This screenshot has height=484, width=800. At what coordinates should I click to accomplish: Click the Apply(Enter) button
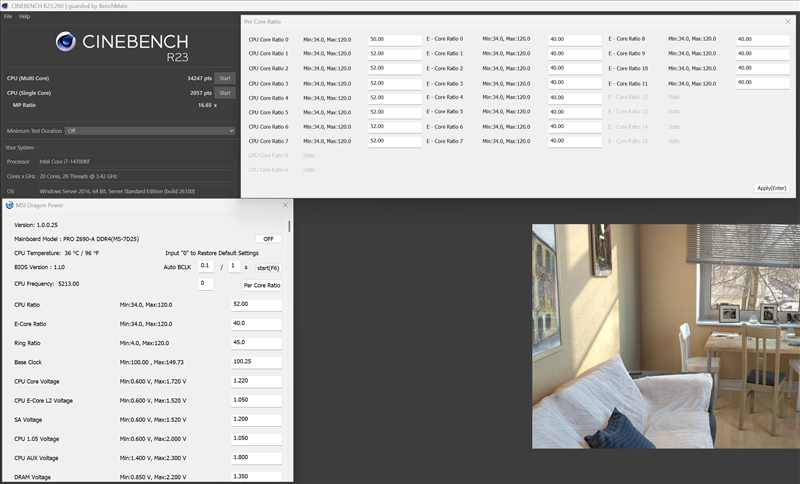point(772,188)
